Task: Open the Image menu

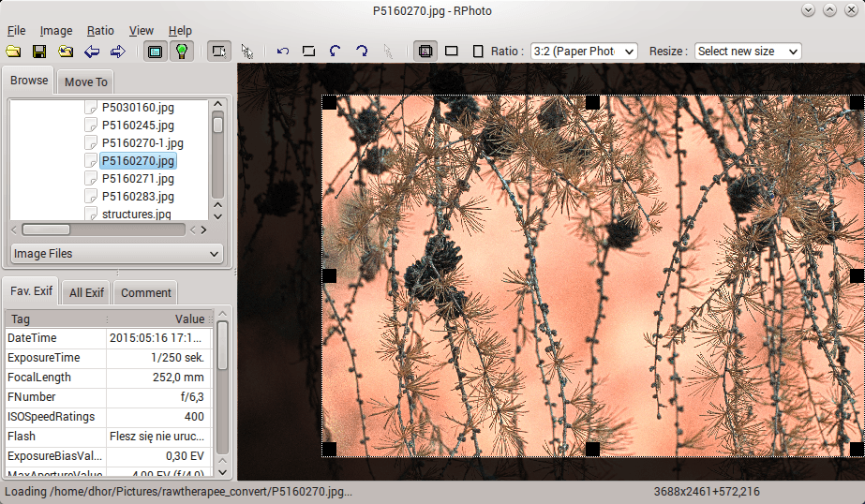Action: click(x=55, y=31)
